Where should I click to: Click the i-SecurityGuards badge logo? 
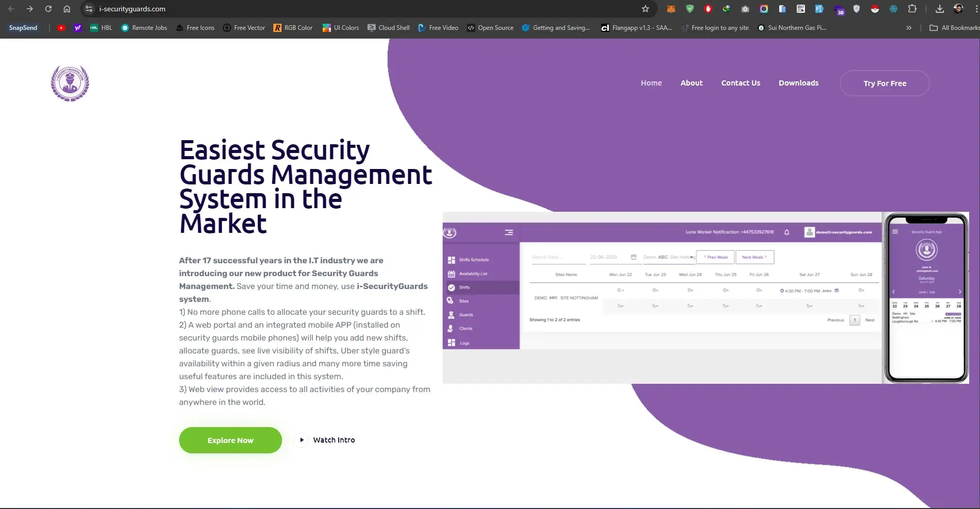pos(70,83)
